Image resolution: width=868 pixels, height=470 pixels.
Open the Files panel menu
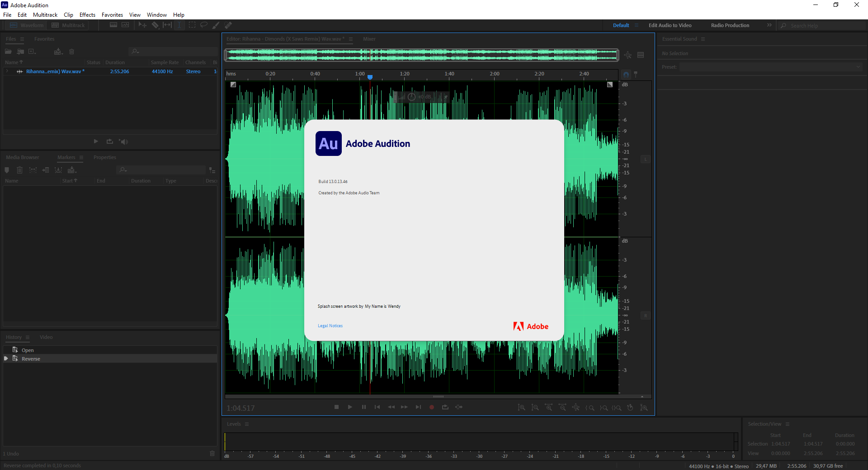pyautogui.click(x=22, y=39)
